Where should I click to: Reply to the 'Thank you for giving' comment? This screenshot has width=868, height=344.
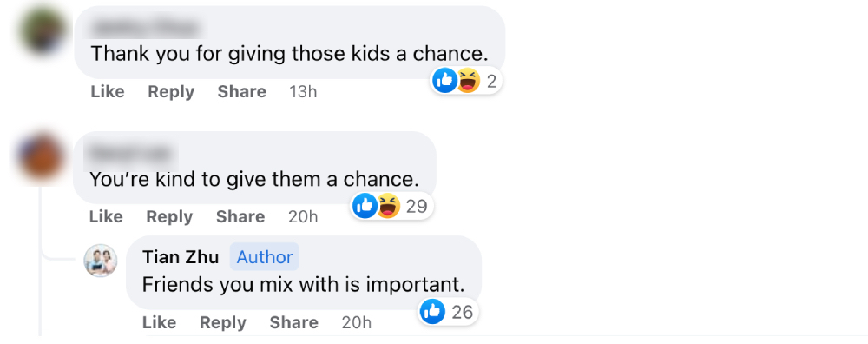click(x=171, y=91)
